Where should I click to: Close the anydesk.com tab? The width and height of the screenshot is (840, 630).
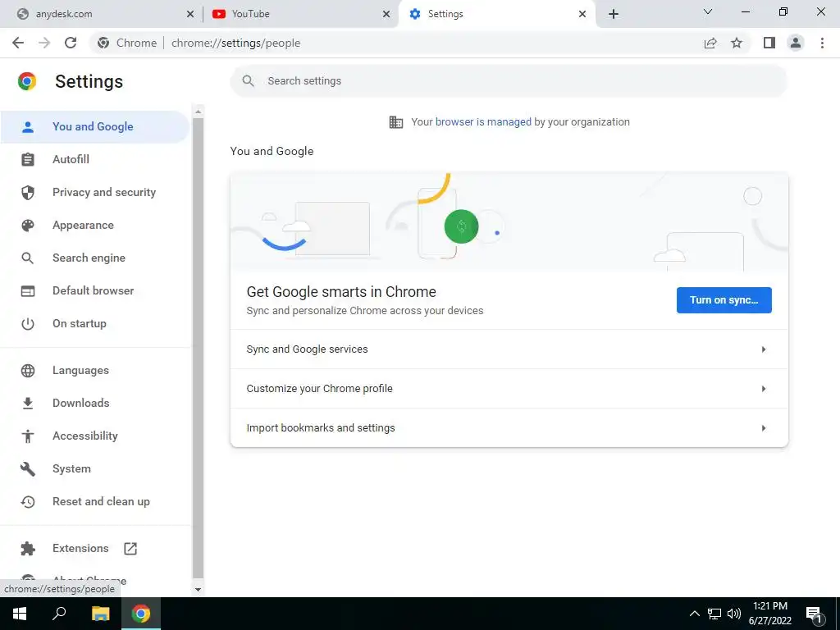point(190,14)
